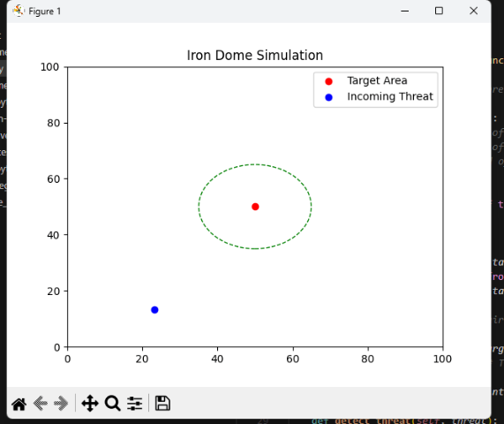Click the blue legend marker

click(x=328, y=97)
